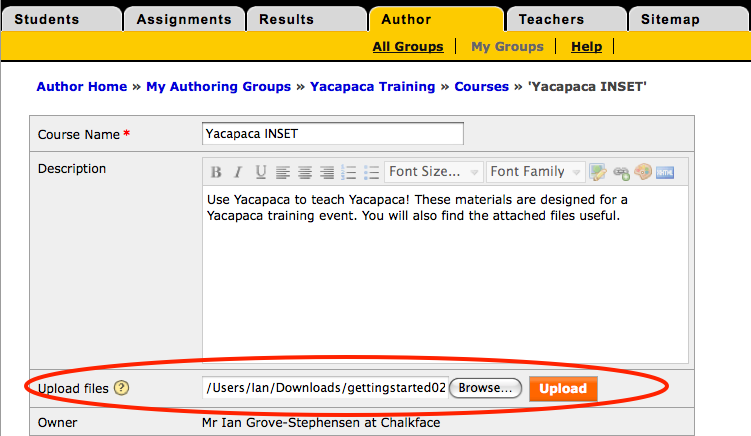Center align the description text
Image resolution: width=751 pixels, height=436 pixels.
point(305,172)
